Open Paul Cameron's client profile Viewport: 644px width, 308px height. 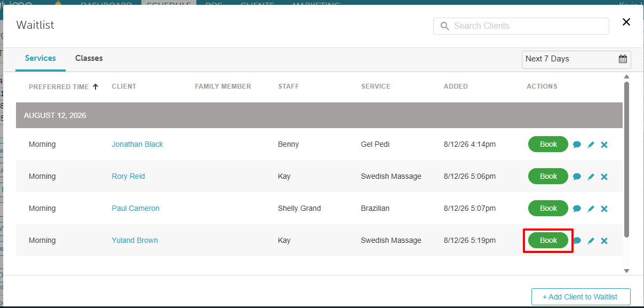point(136,208)
